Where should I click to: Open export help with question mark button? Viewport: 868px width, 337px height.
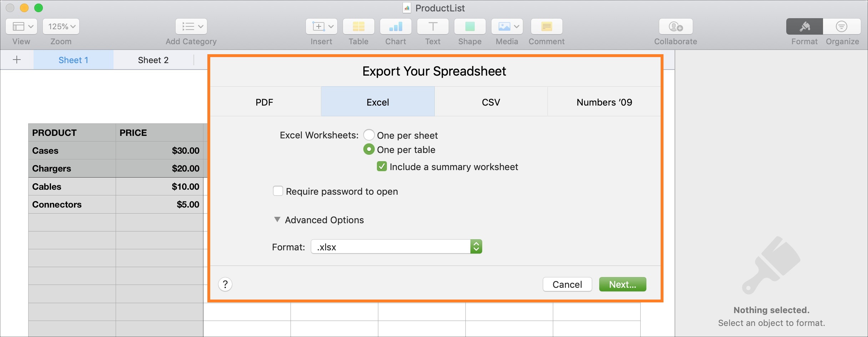click(225, 284)
